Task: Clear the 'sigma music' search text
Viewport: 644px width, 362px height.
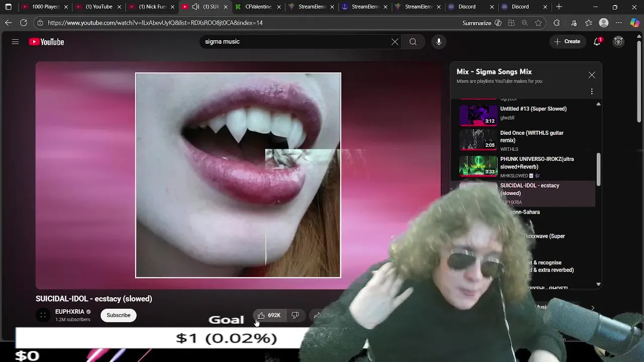Action: 395,42
